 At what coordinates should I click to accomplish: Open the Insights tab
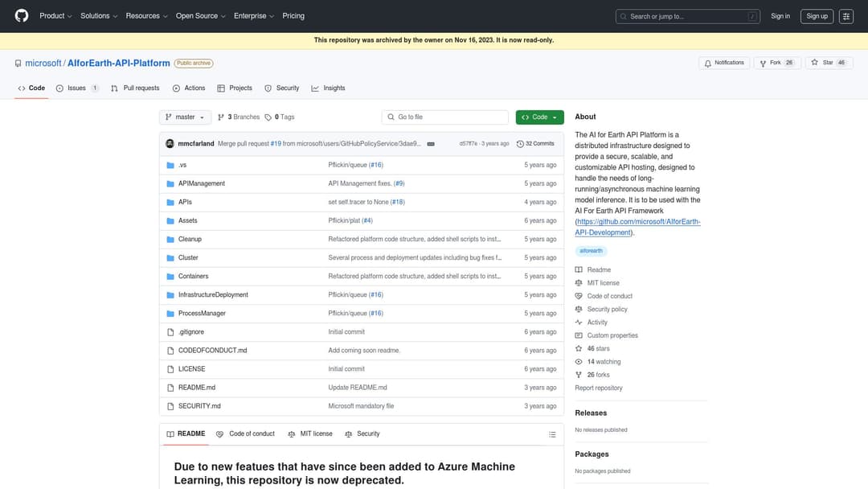328,88
